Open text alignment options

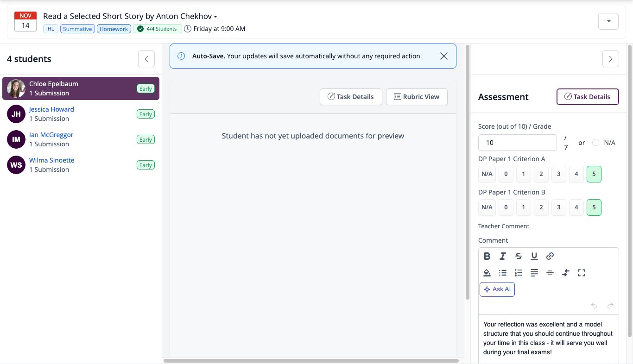[534, 273]
